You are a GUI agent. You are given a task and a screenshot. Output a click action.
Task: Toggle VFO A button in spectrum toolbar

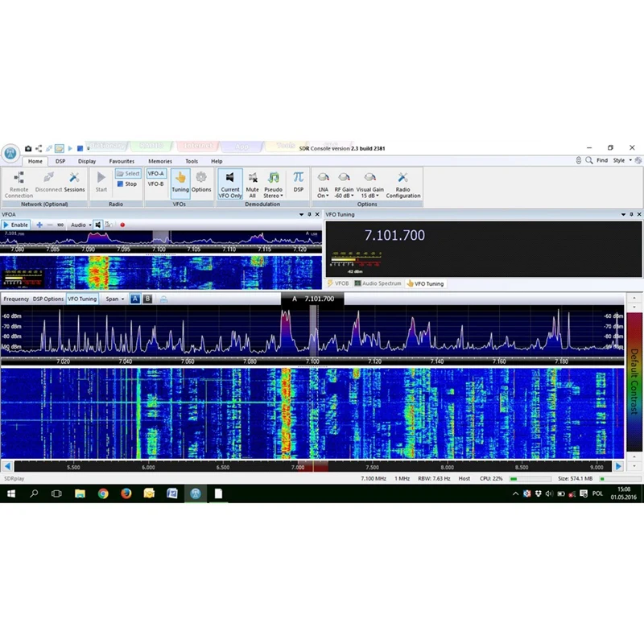pos(135,299)
